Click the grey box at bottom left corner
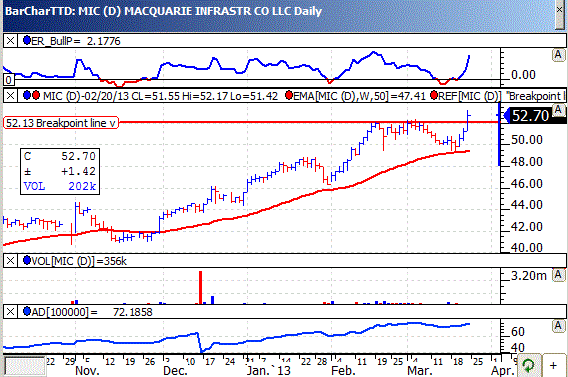This screenshot has height=377, width=568. tap(25, 366)
